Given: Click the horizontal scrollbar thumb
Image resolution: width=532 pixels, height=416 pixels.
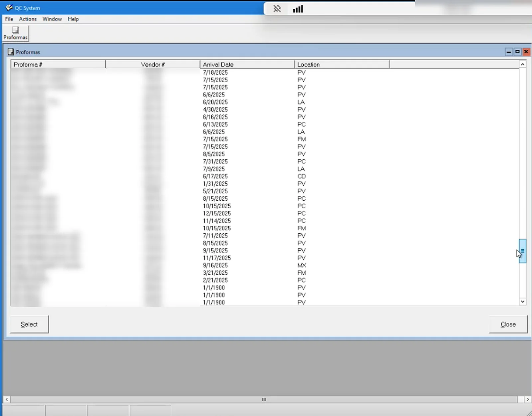Looking at the screenshot, I should click(264, 399).
